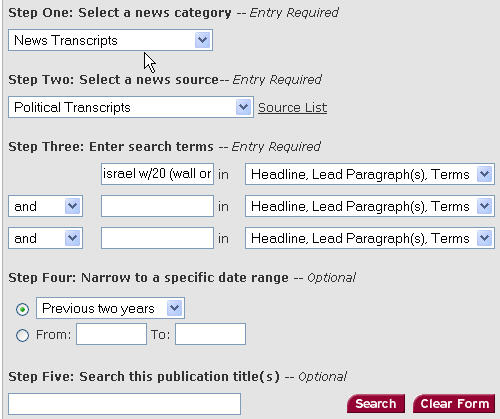This screenshot has width=500, height=419.
Task: Click the To date input field
Action: [x=210, y=334]
